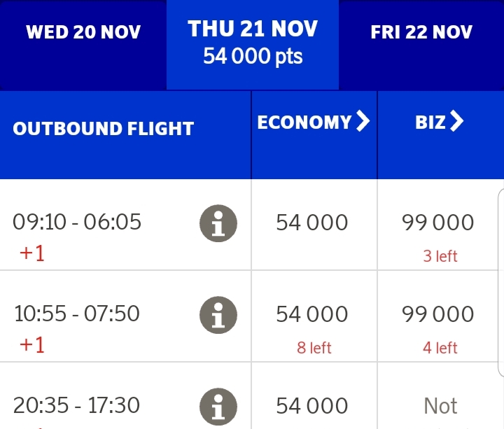Switch to the Wed 20 Nov tab
The image size is (504, 429).
tap(83, 32)
